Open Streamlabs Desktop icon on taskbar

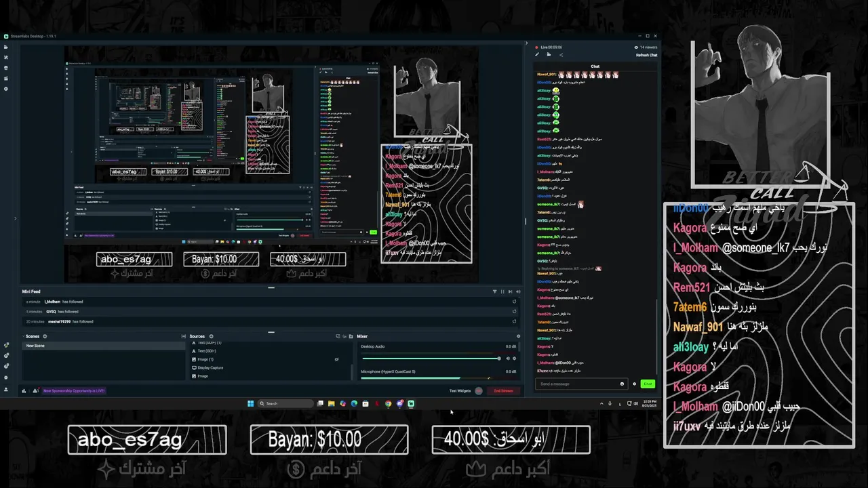(x=411, y=403)
